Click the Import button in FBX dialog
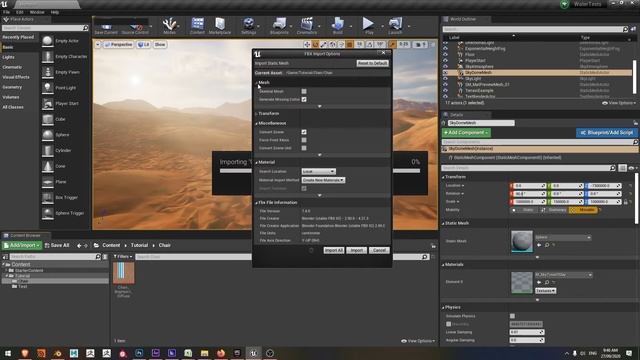640x360 pixels. 356,250
